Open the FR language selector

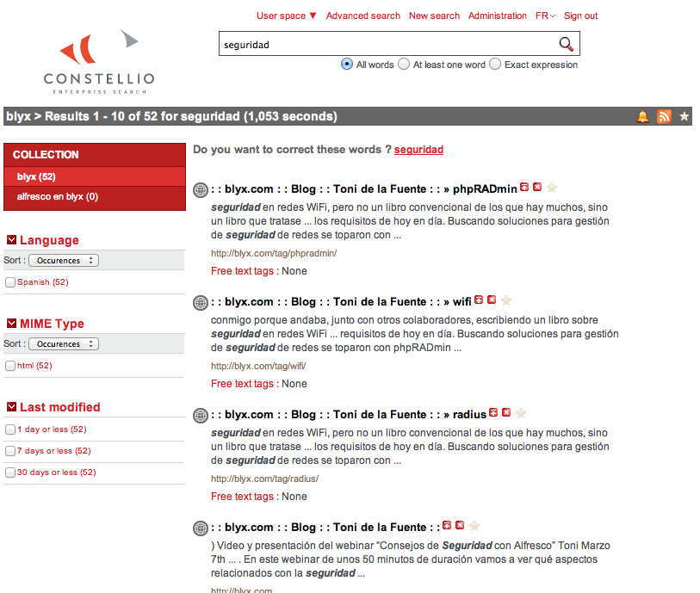545,15
